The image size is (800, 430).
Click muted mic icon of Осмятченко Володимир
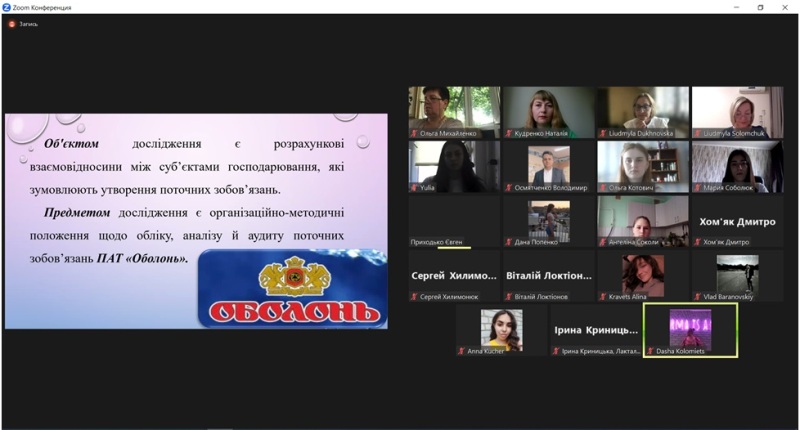[x=509, y=188]
